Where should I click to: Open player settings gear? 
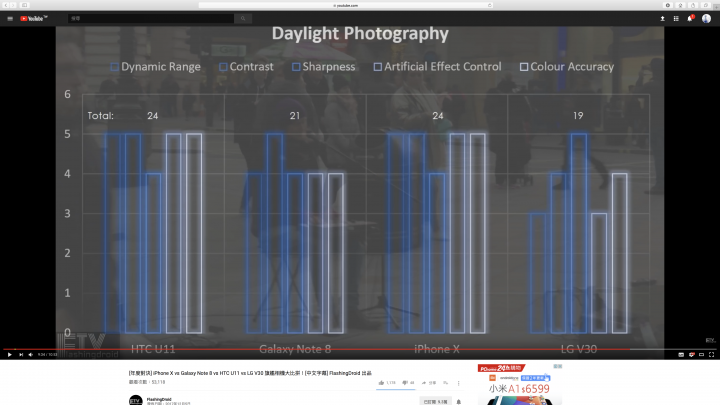point(692,354)
